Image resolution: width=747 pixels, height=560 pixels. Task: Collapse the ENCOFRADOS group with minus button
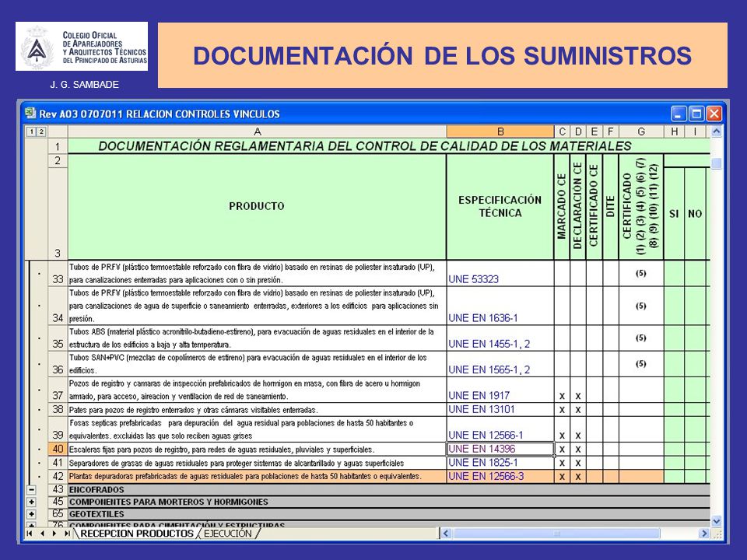(31, 489)
